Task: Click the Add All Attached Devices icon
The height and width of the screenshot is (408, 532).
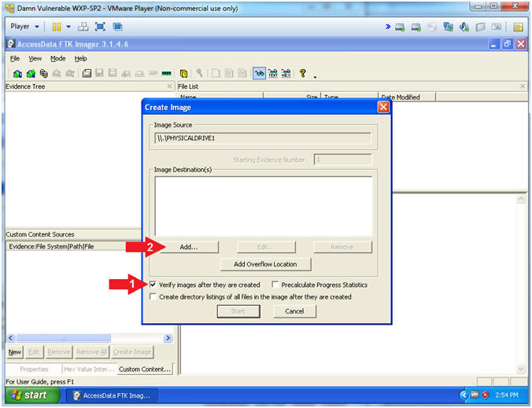Action: tap(31, 73)
